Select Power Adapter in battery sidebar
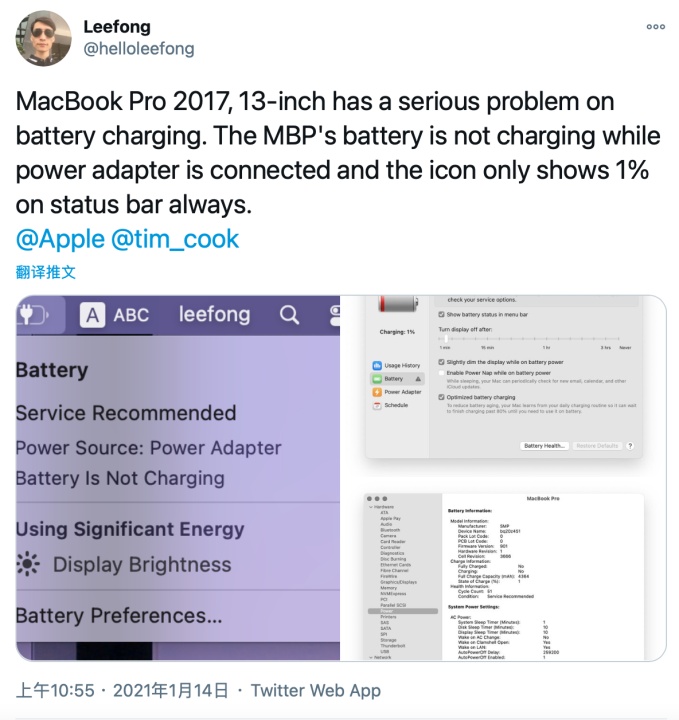 [397, 392]
